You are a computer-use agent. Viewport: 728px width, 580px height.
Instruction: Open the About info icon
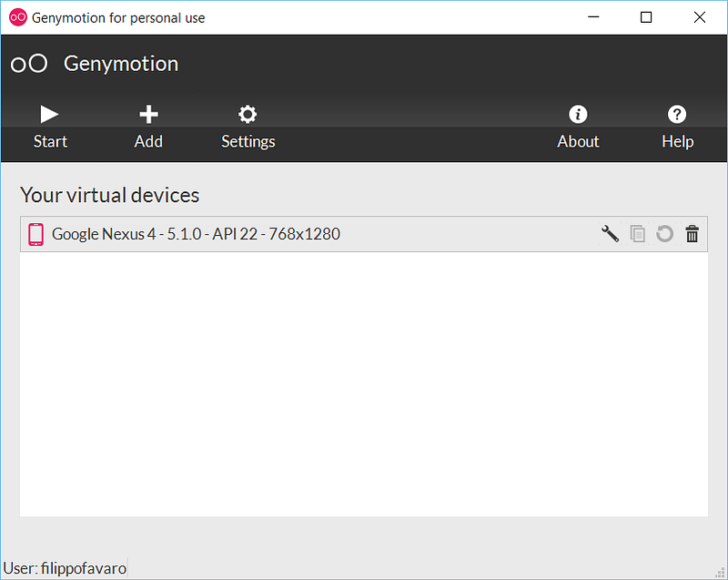click(x=578, y=114)
